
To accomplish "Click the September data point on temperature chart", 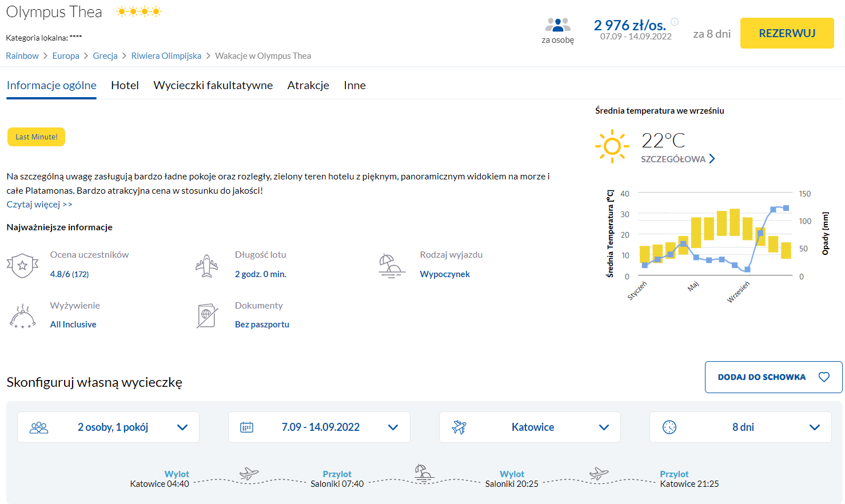I will point(747,269).
